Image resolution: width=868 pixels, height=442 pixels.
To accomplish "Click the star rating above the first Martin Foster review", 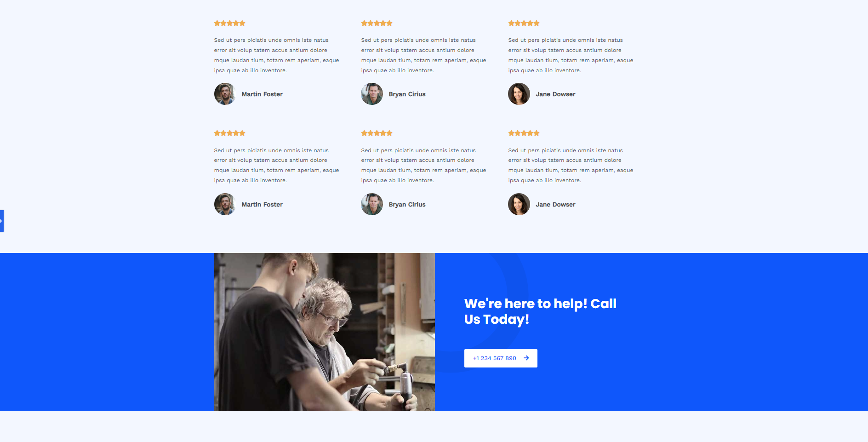I will tap(229, 23).
